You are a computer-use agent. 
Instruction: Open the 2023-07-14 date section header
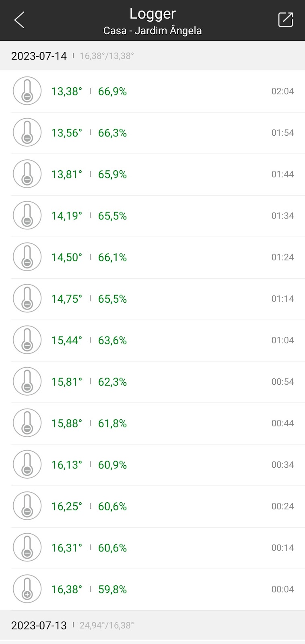(152, 56)
